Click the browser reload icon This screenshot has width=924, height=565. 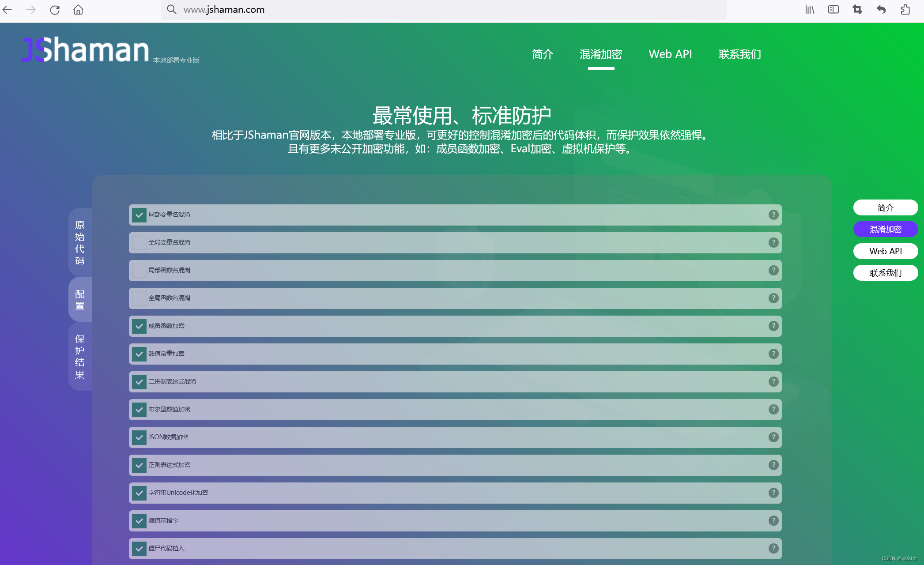click(x=55, y=10)
